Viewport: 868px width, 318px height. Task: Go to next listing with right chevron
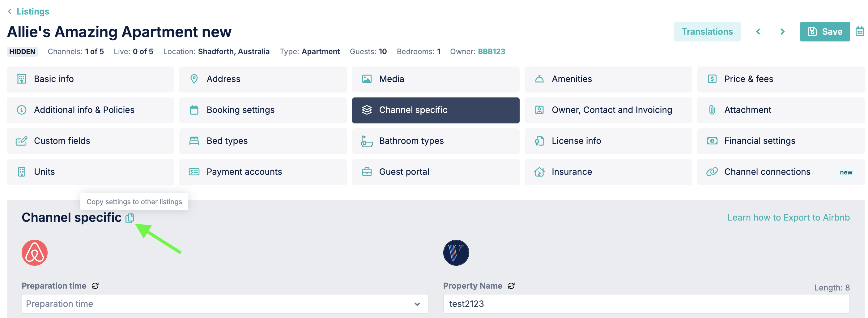[782, 32]
